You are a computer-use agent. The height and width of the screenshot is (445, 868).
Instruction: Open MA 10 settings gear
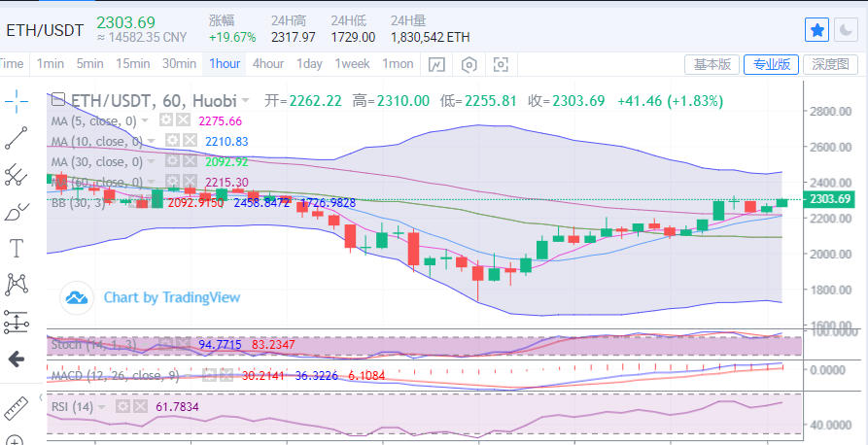[x=172, y=141]
